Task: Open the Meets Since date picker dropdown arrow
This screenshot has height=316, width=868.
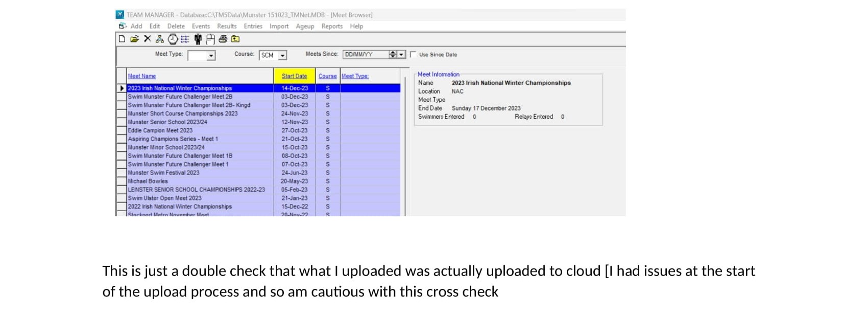Action: pyautogui.click(x=401, y=55)
